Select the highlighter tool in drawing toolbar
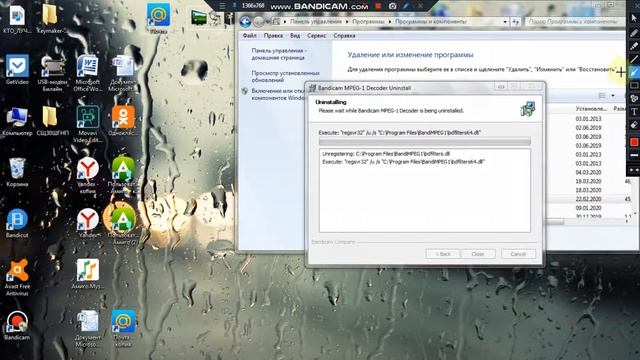Viewport: 640px width, 360px height. (x=634, y=46)
